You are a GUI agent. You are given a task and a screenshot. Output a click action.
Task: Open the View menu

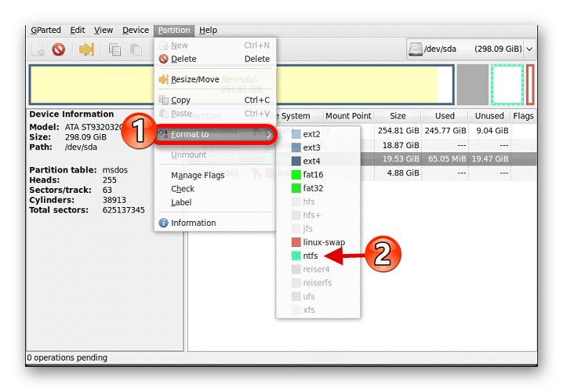click(104, 31)
